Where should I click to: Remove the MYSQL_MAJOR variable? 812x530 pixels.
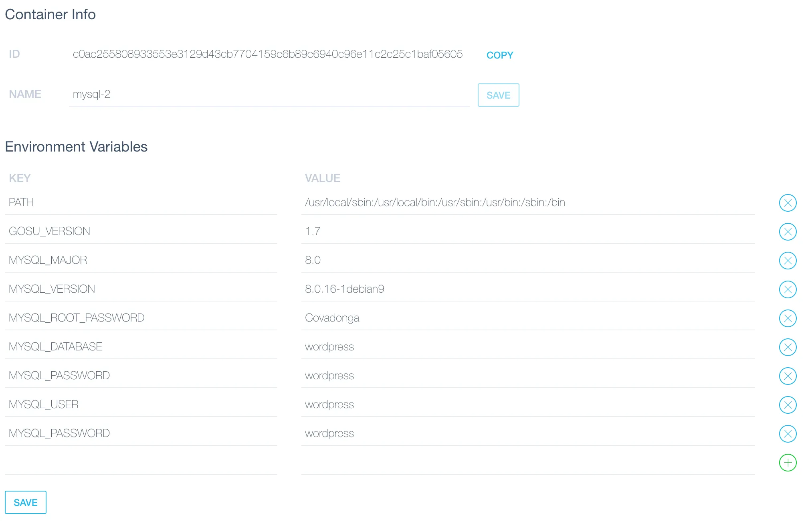coord(787,261)
